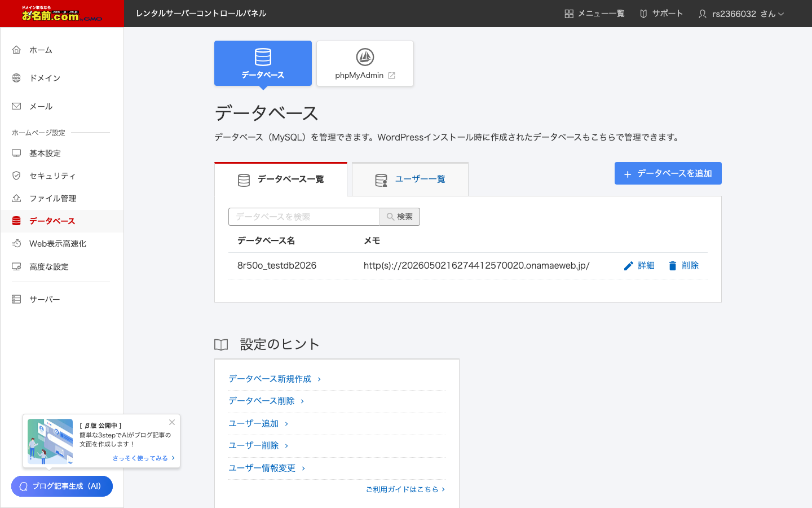Viewport: 812px width, 508px height.
Task: Click the 基本設定 monitor icon
Action: pos(16,153)
